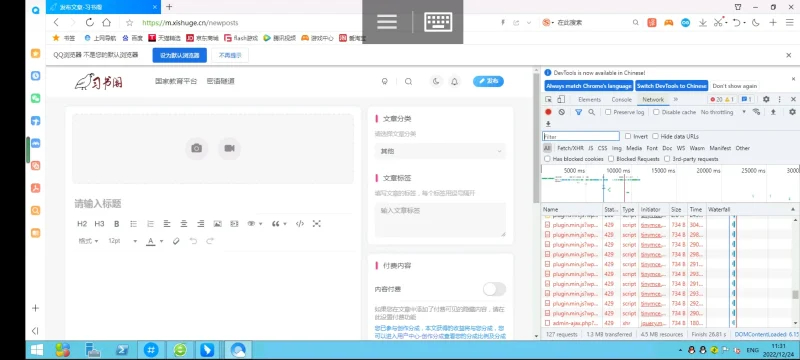800x360 pixels.
Task: Filter requests by CSS type
Action: pos(603,148)
